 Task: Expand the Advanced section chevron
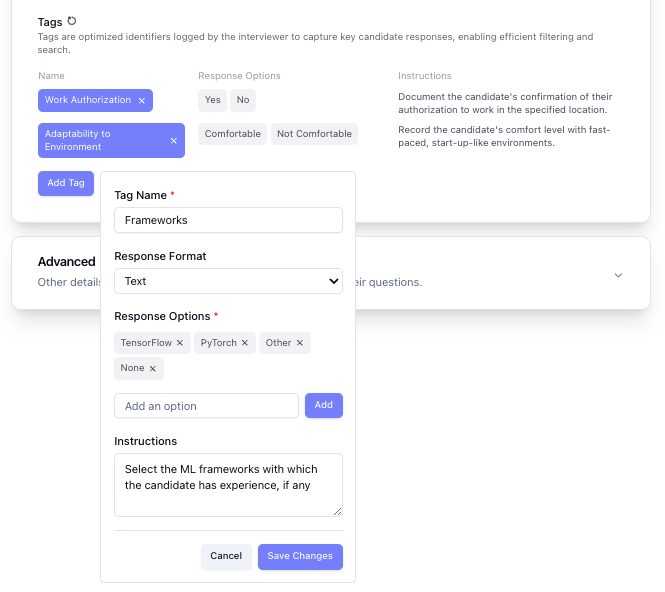tap(618, 275)
